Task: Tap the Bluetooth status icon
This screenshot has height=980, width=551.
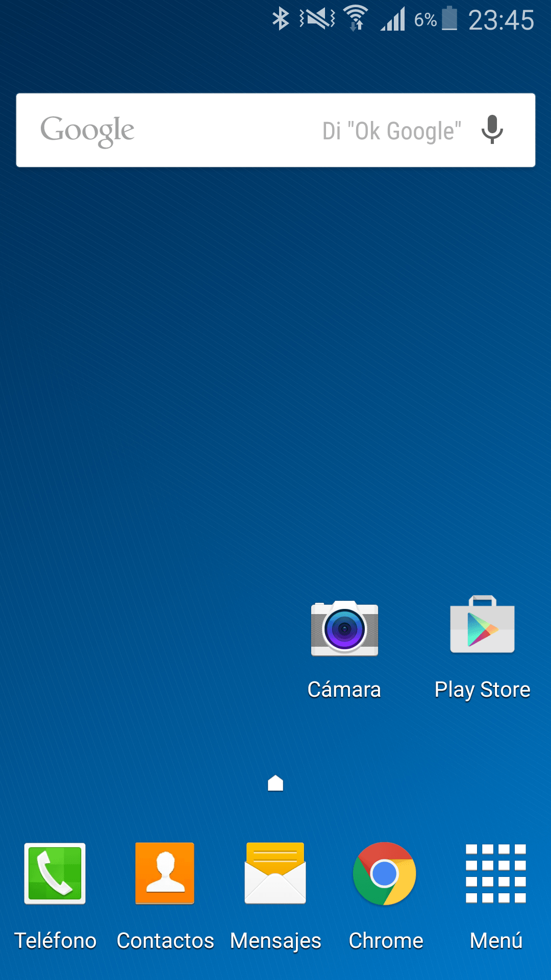Action: tap(281, 19)
